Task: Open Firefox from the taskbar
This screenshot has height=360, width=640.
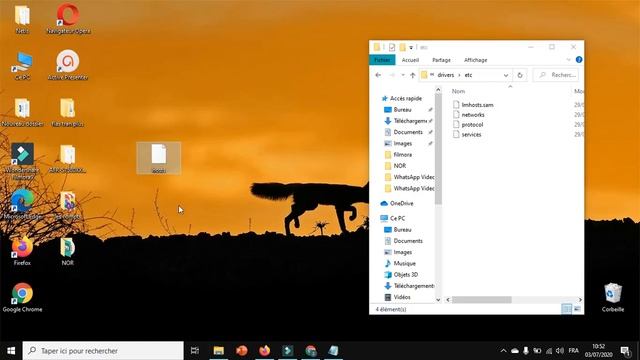Action: pos(264,351)
